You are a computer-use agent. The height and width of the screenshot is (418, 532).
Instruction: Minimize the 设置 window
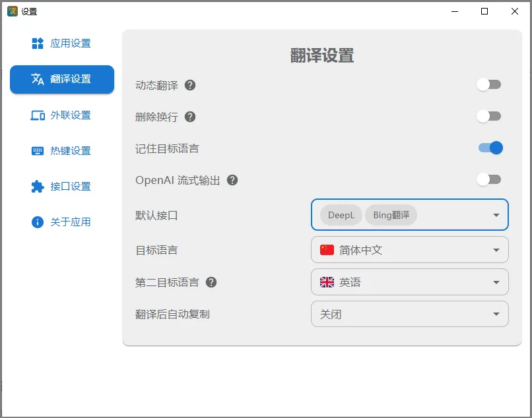point(455,11)
